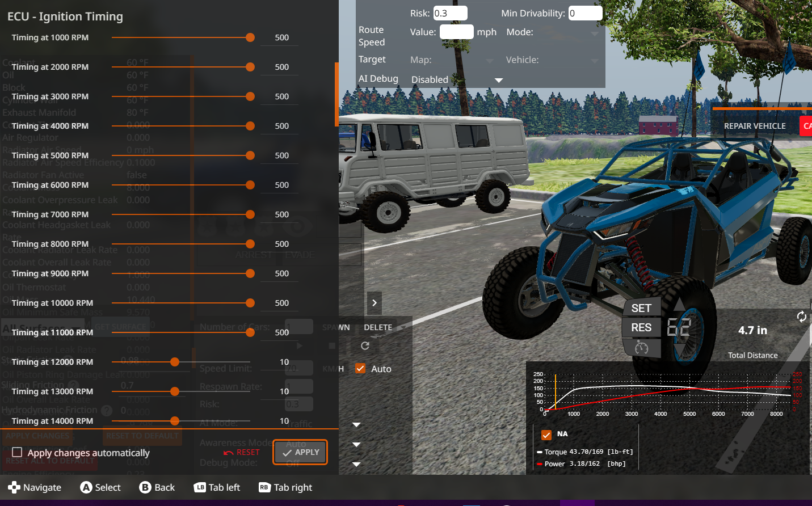Click the Torque legend entry
The width and height of the screenshot is (812, 506).
click(x=584, y=452)
